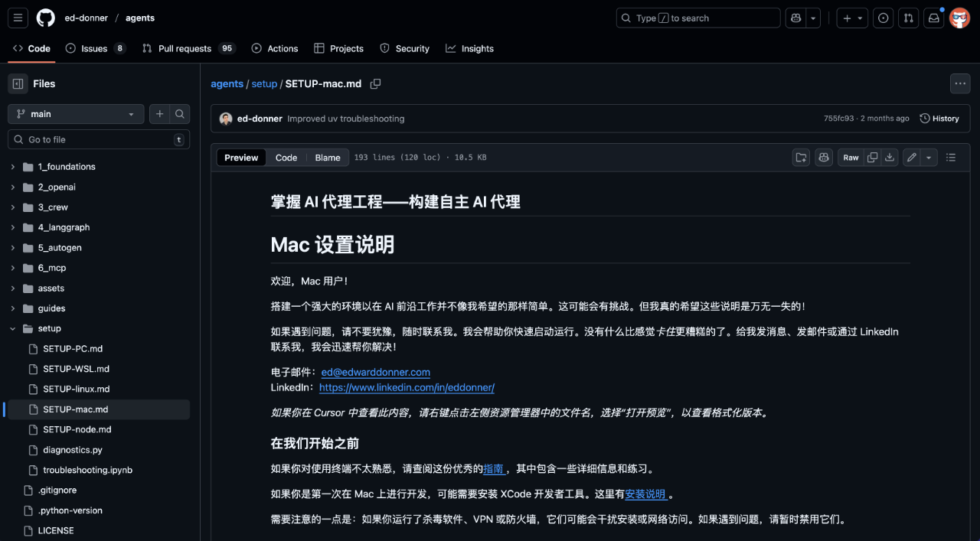Open the create new dropdown in header

pyautogui.click(x=851, y=18)
